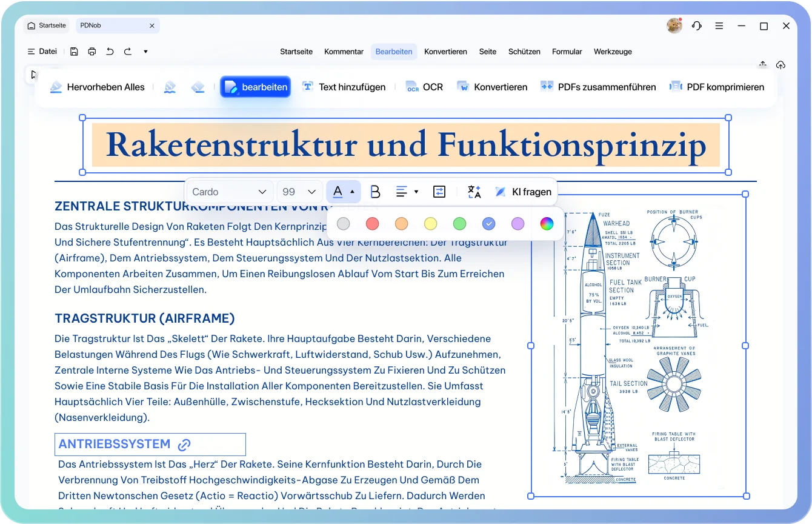Image resolution: width=812 pixels, height=524 pixels.
Task: Click the link icon beside ANTRIEBSSYSTEM
Action: (x=184, y=445)
